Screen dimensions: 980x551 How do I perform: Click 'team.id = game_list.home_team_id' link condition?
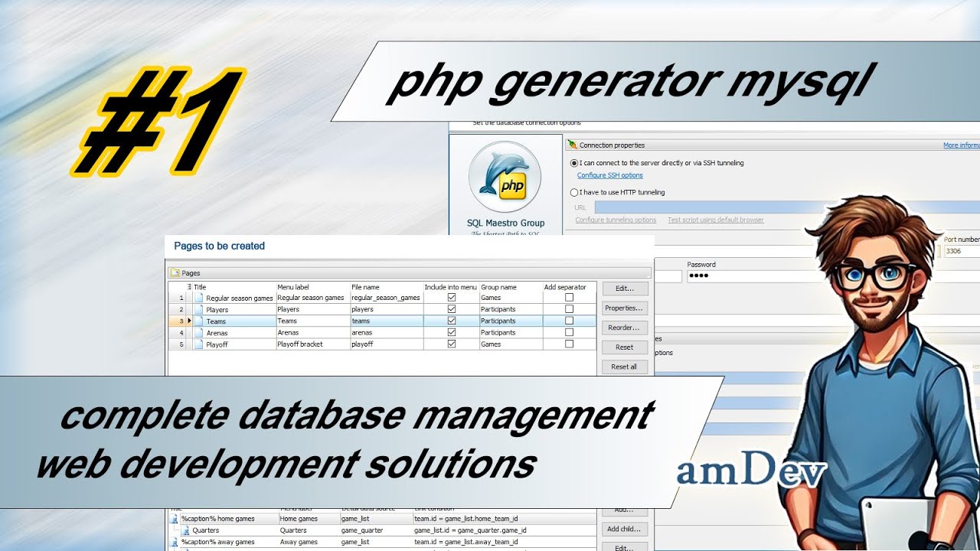466,519
